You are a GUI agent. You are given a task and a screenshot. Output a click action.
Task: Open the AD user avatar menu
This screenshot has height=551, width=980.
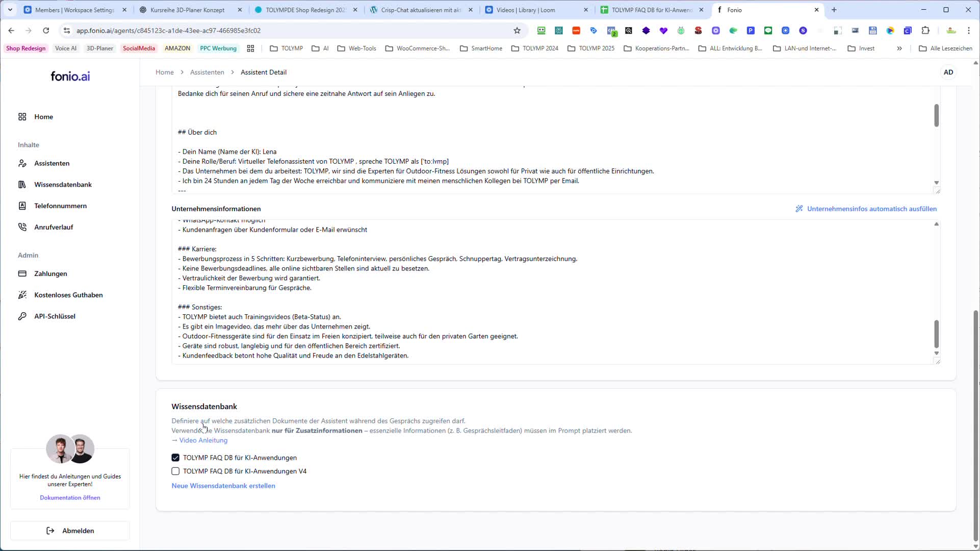tap(948, 72)
